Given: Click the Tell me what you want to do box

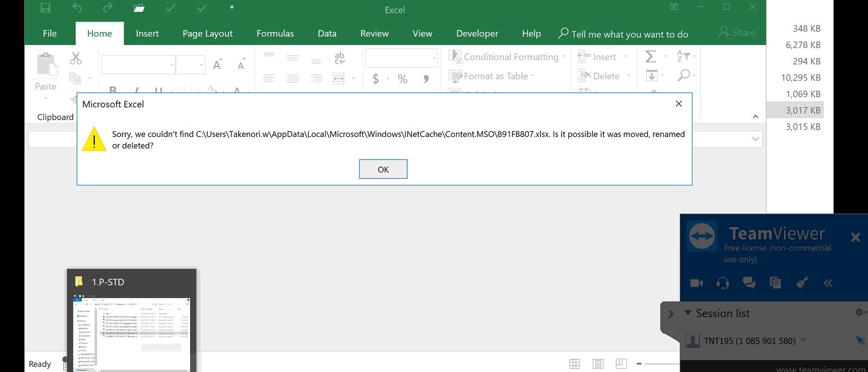Looking at the screenshot, I should click(x=623, y=34).
